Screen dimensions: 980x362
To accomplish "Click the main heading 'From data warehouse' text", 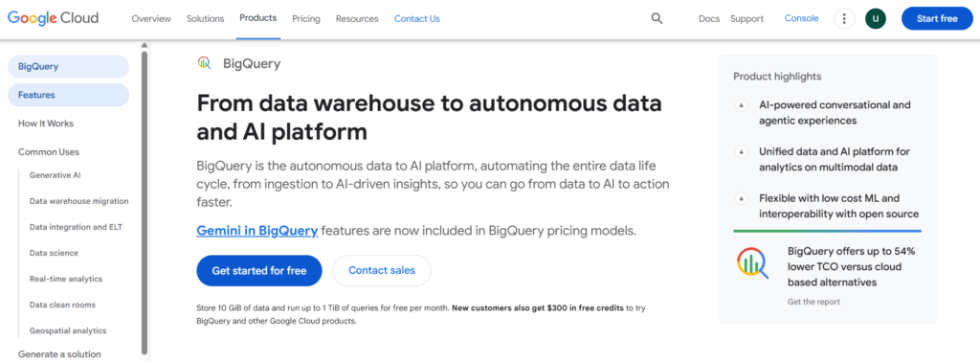I will pos(429,117).
